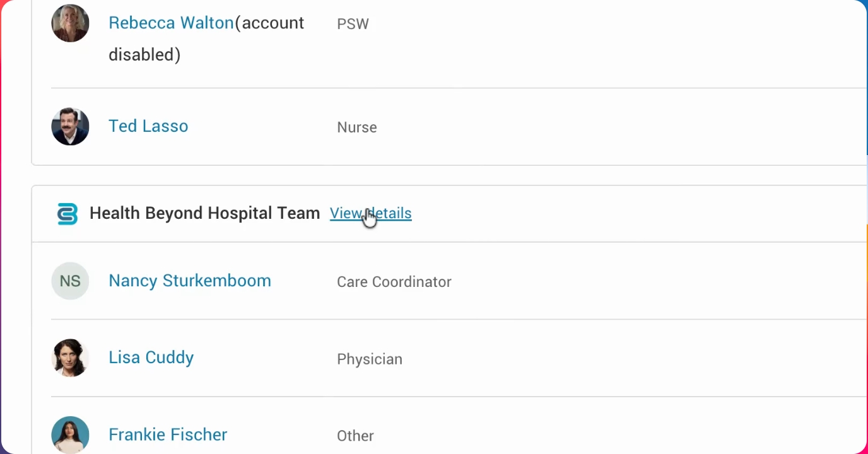868x454 pixels.
Task: Open the Ted Lasso profile link
Action: (x=148, y=126)
